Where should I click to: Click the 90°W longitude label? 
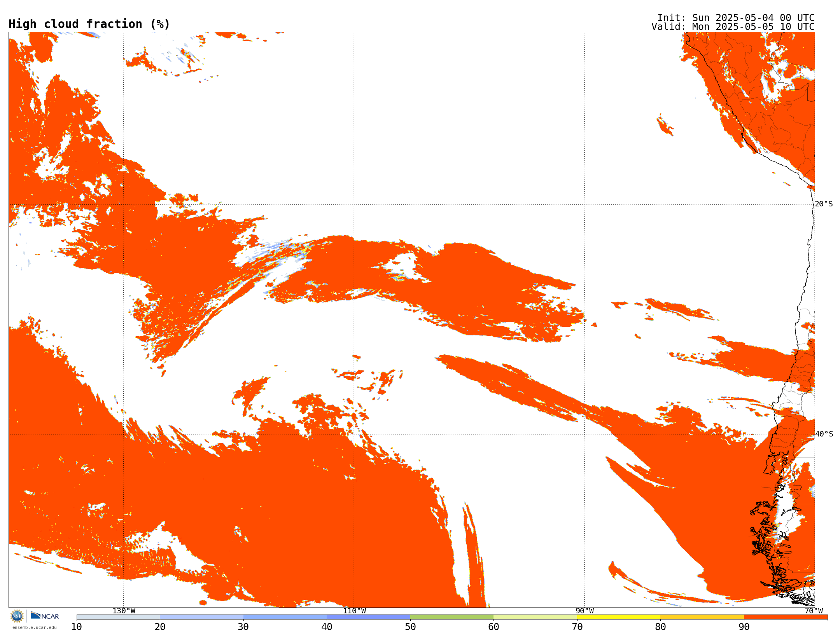[584, 611]
